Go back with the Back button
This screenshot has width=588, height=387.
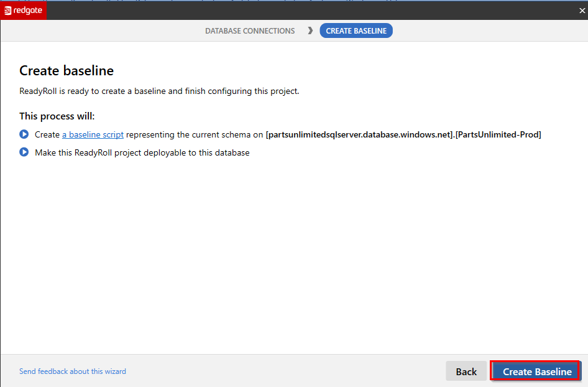point(466,371)
